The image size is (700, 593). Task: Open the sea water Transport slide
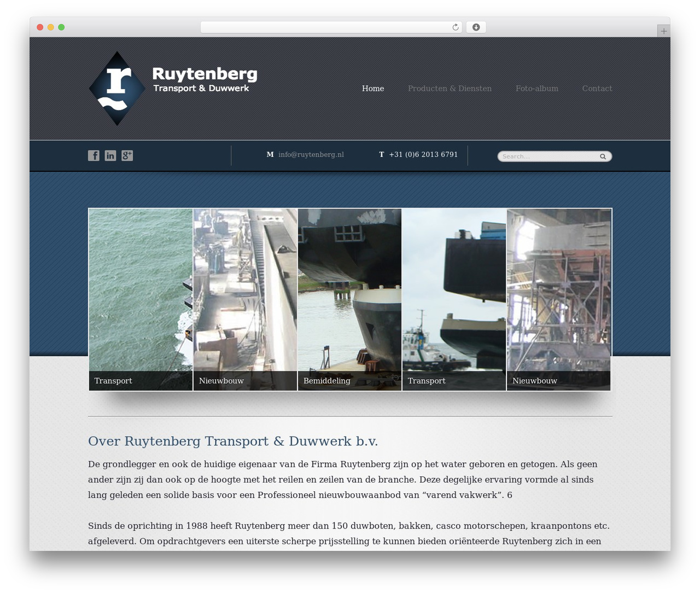(141, 299)
